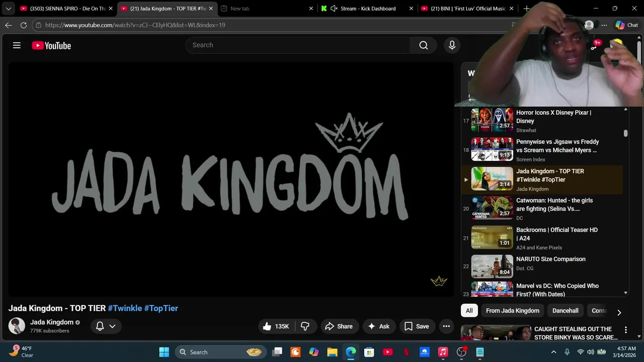The height and width of the screenshot is (362, 644).
Task: Click the #TopTier hashtag
Action: 161,308
